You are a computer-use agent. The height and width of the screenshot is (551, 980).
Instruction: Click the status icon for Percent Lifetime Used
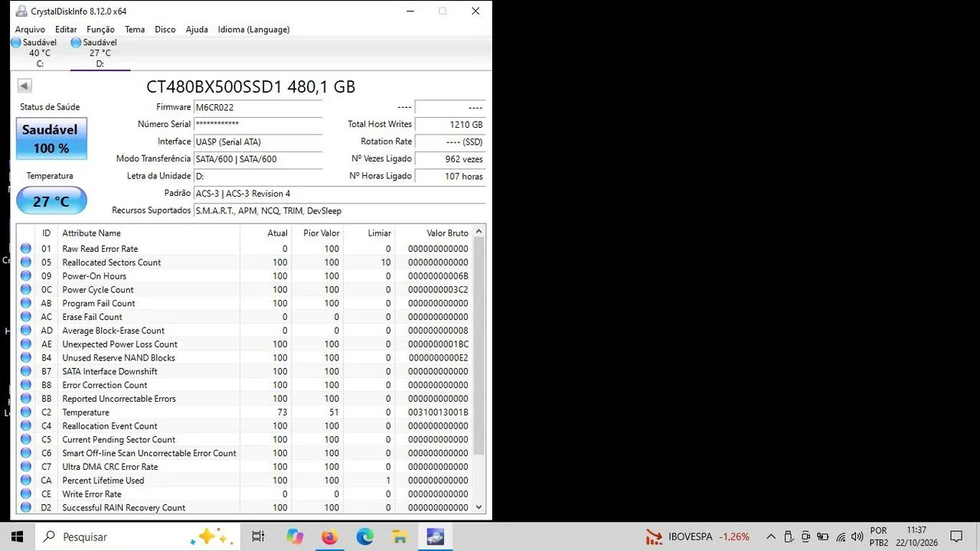click(x=26, y=481)
